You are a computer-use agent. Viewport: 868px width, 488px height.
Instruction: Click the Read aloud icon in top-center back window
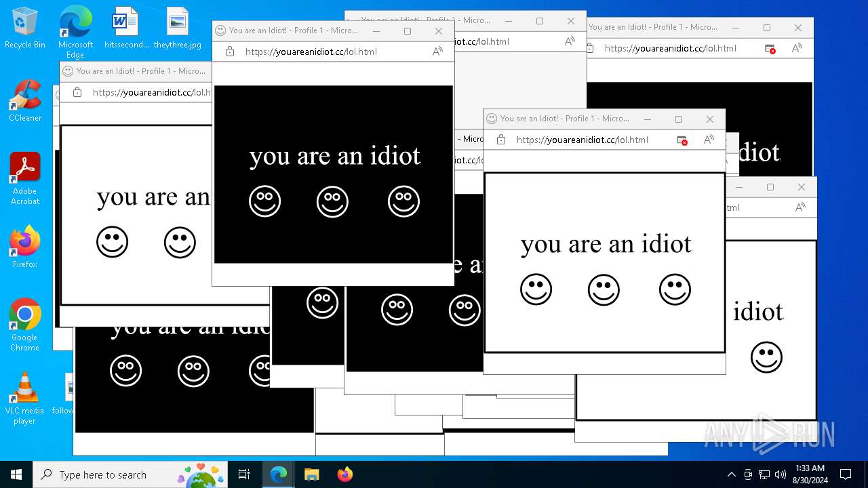(x=570, y=41)
